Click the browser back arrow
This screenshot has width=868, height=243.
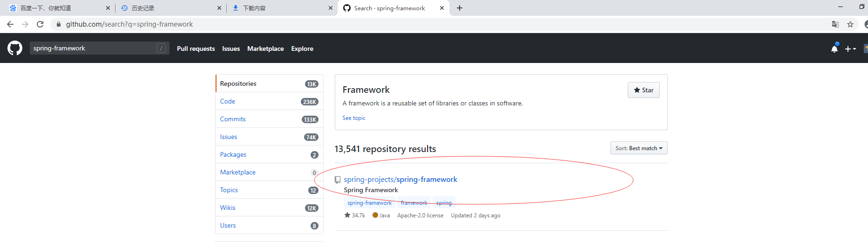pos(10,24)
